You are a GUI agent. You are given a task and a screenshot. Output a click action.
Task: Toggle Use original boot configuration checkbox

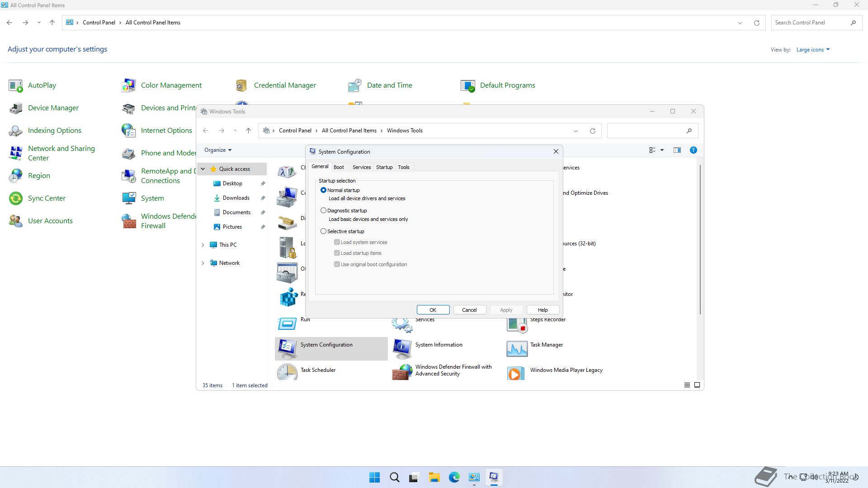pyautogui.click(x=337, y=264)
